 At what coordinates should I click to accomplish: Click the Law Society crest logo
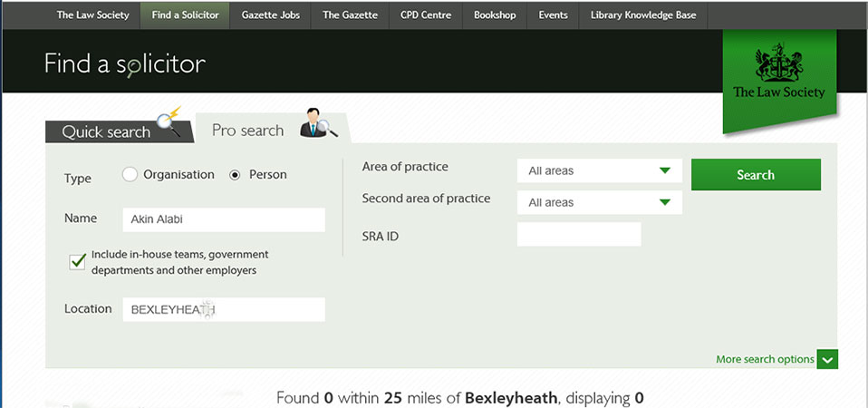pyautogui.click(x=779, y=65)
